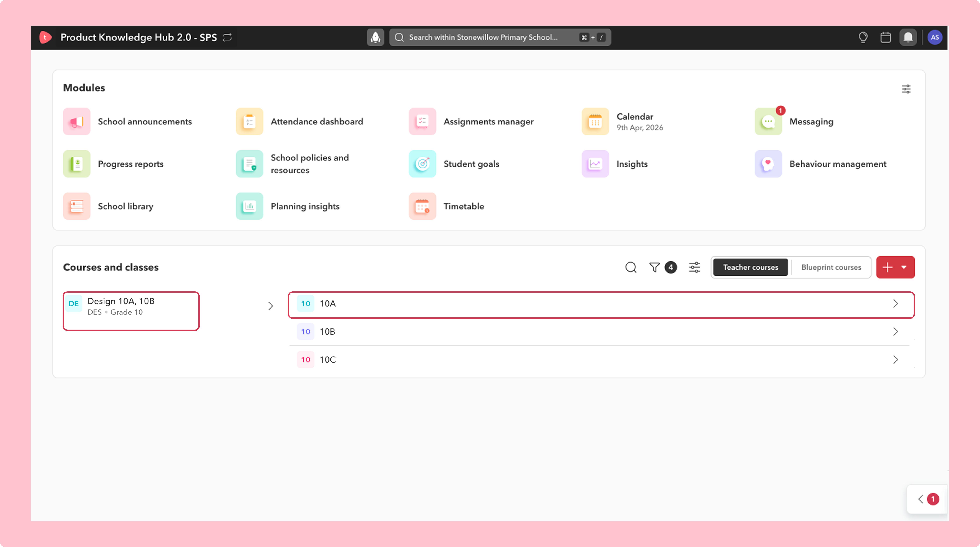Select the 10A class row
980x547 pixels.
click(x=601, y=305)
